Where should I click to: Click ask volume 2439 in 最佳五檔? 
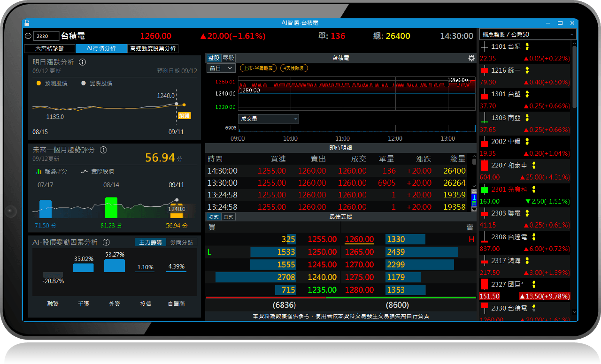[x=396, y=252]
